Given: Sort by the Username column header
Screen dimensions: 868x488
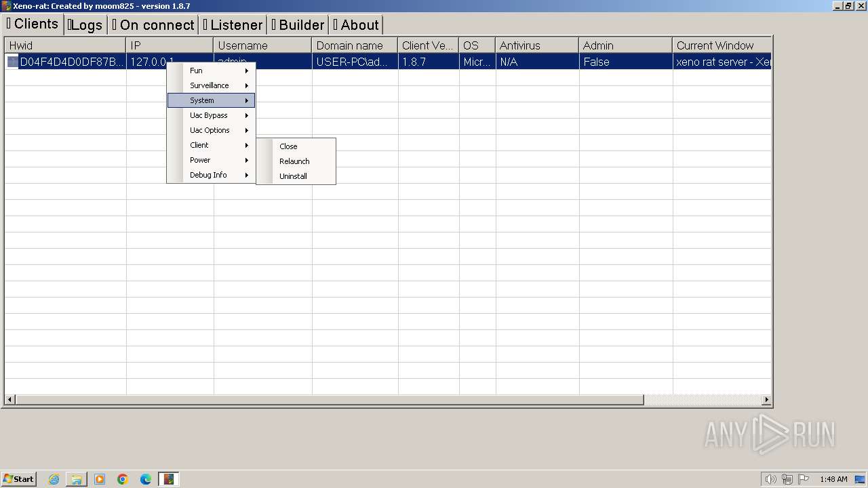Looking at the screenshot, I should pyautogui.click(x=262, y=45).
